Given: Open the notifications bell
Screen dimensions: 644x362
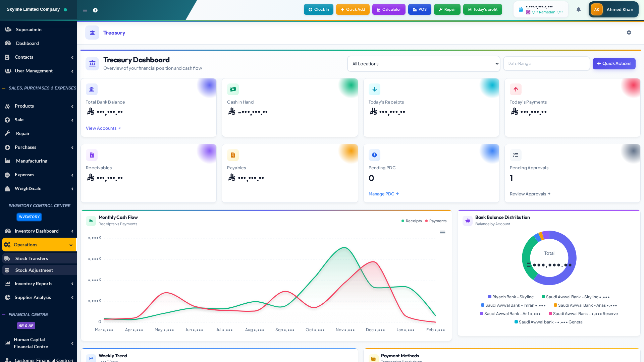Looking at the screenshot, I should click(x=578, y=9).
